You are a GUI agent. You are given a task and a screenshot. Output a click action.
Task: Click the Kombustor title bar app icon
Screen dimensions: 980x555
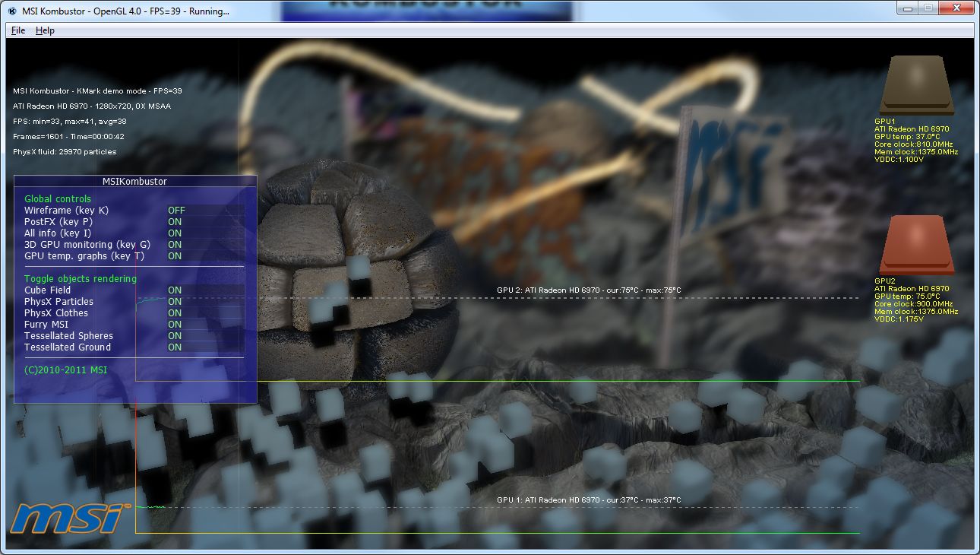click(12, 12)
